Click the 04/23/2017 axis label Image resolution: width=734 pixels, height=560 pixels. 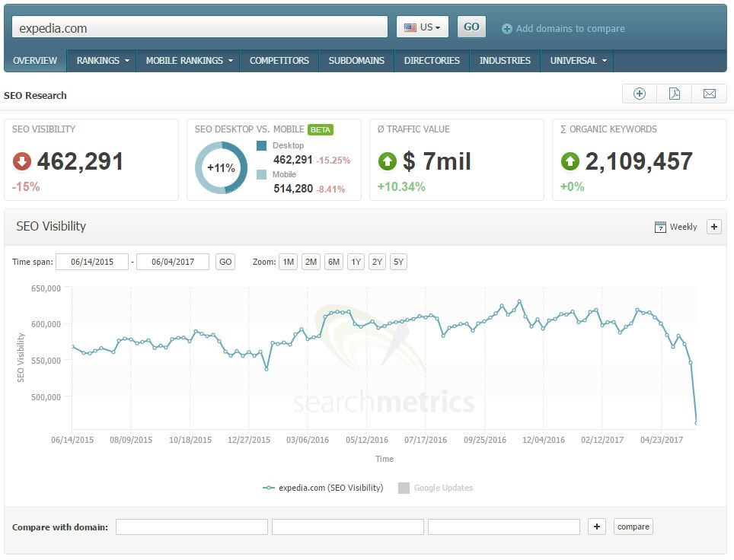(x=662, y=440)
